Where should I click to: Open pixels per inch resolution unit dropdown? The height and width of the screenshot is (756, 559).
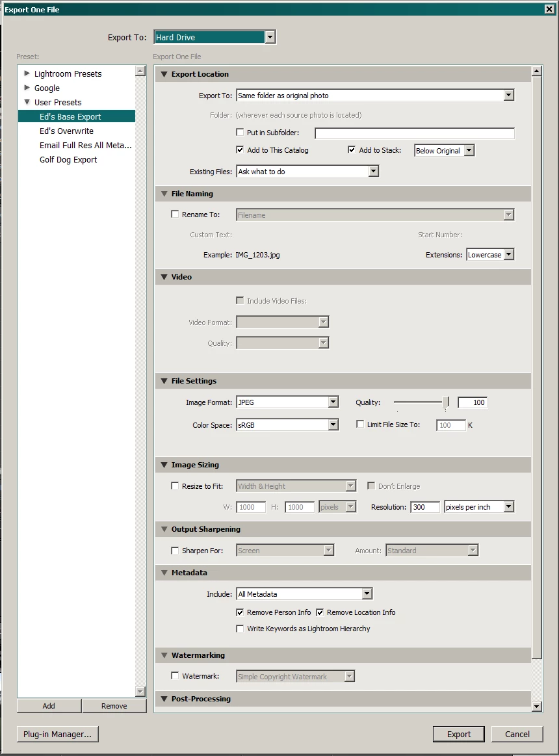(x=480, y=507)
